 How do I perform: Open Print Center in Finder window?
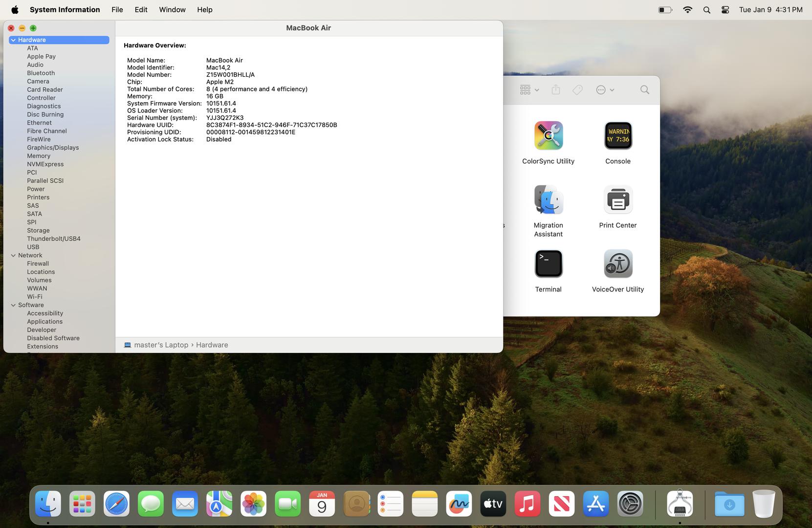(618, 199)
